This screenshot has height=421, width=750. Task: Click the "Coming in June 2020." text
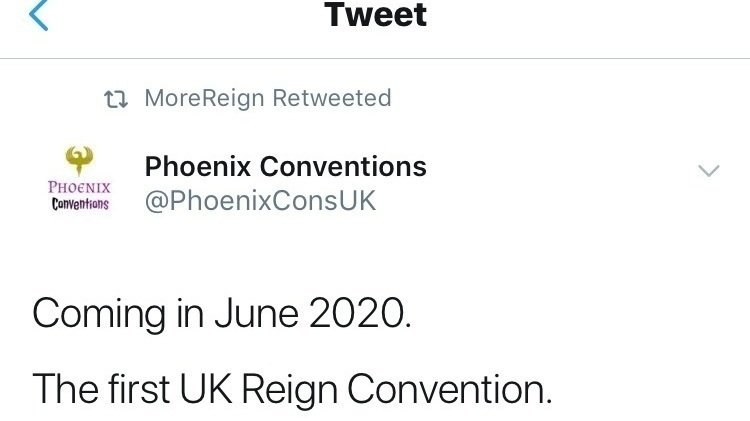point(221,313)
